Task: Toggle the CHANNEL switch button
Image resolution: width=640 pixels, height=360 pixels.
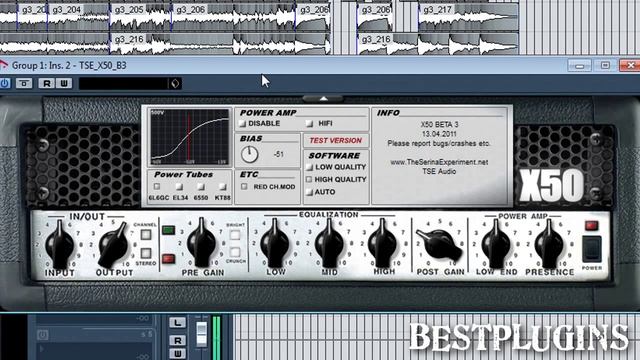Action: pyautogui.click(x=146, y=235)
